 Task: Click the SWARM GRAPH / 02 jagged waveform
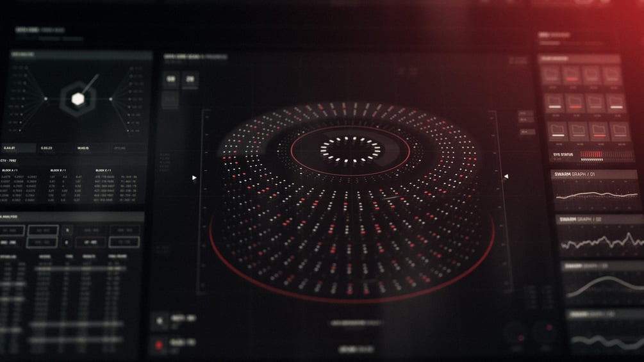coord(602,240)
